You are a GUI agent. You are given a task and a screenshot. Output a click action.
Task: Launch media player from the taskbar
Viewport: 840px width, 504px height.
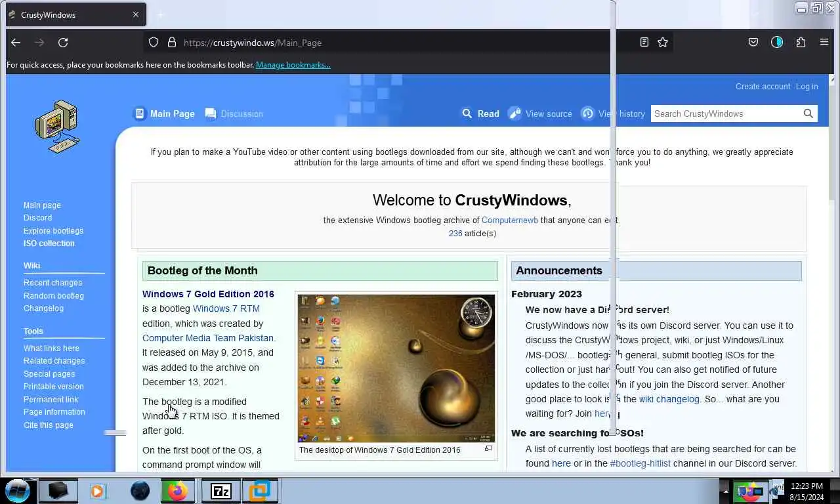(98, 491)
